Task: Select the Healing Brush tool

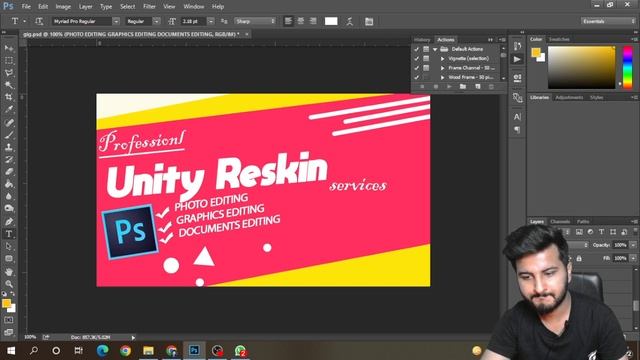Action: click(9, 122)
